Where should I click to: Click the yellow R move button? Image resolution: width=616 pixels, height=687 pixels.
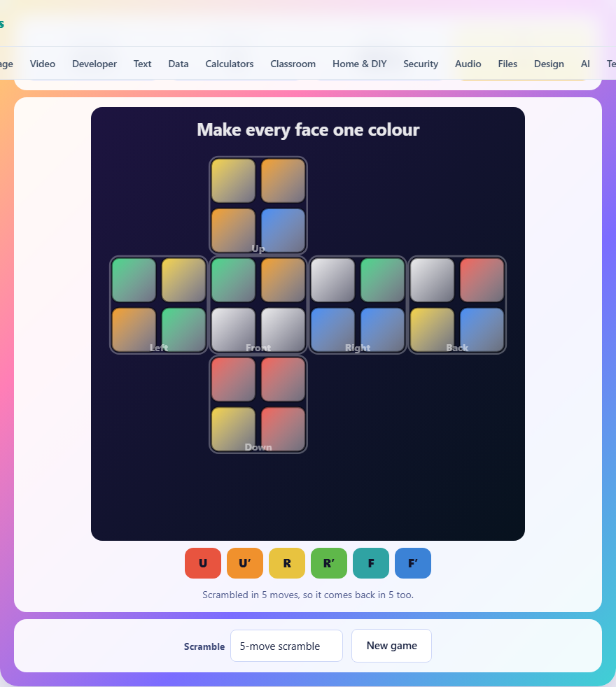287,563
